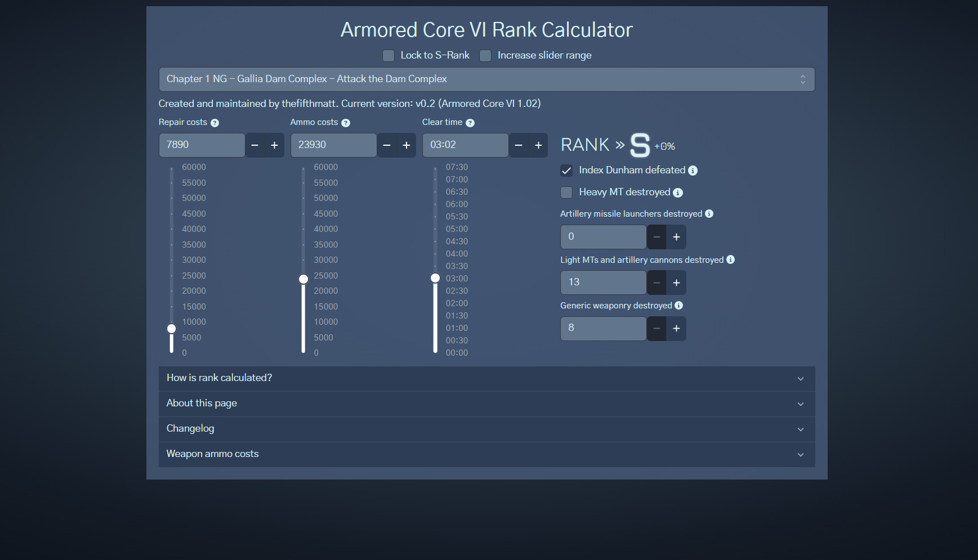Enable Lock to S-Rank checkbox
The height and width of the screenshot is (560, 978).
click(x=388, y=56)
